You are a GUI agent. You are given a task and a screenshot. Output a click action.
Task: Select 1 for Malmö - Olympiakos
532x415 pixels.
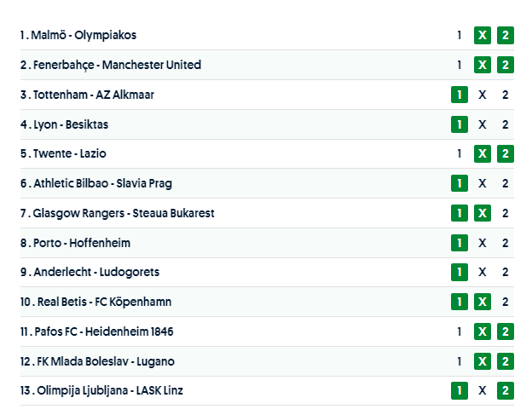(x=459, y=36)
